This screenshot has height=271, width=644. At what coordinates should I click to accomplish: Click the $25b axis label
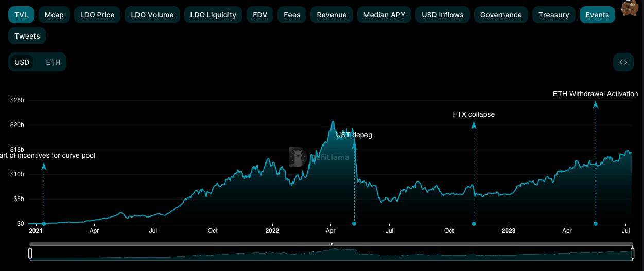coord(17,100)
